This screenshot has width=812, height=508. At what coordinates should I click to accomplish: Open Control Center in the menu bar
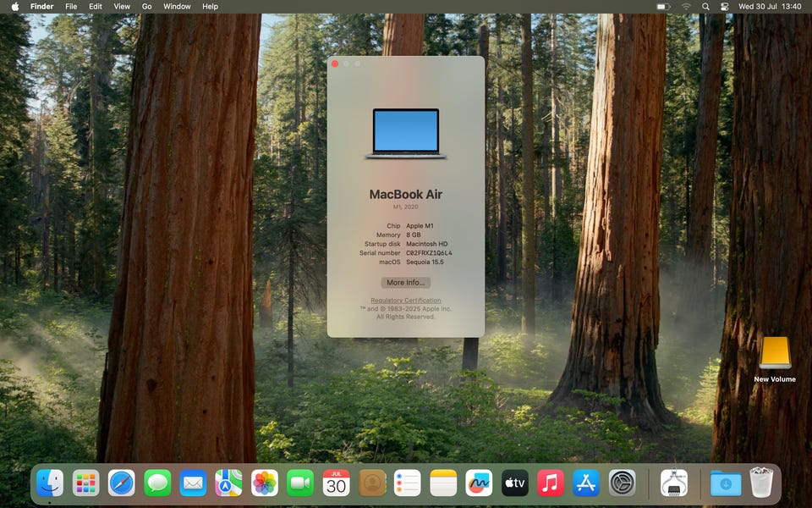pos(724,7)
